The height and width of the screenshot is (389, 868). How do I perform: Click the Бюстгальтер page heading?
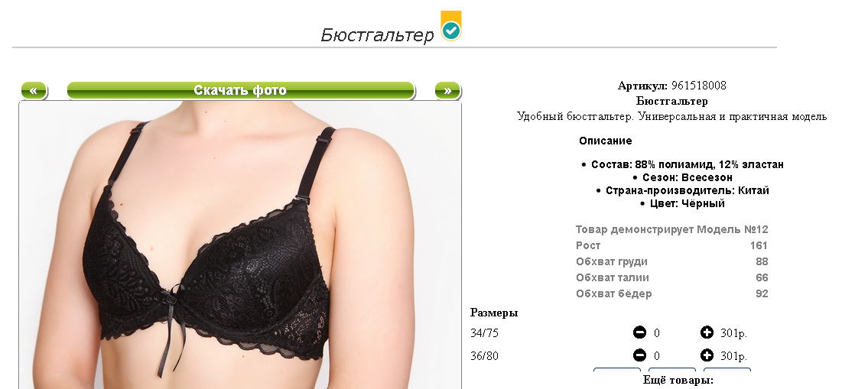tap(377, 35)
